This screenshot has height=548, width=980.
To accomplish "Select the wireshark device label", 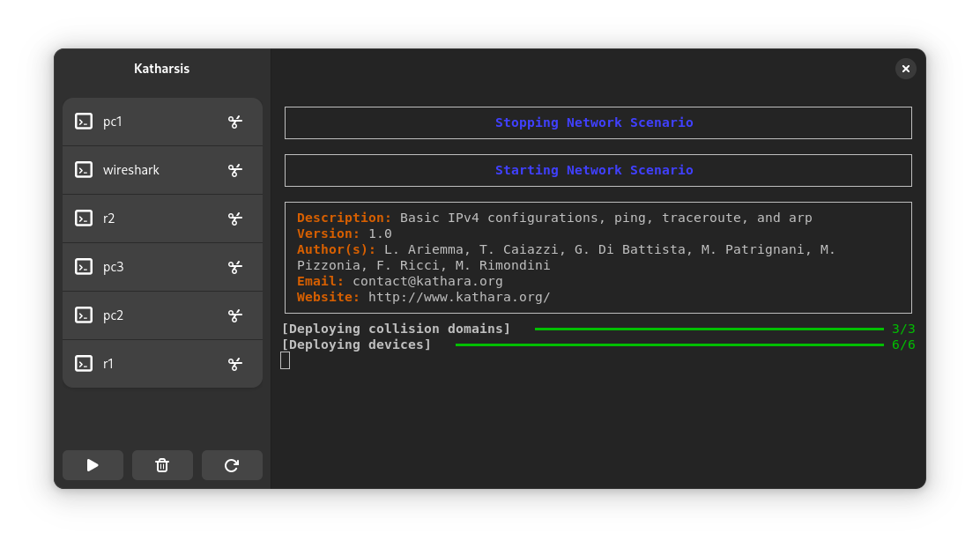I will (x=131, y=170).
